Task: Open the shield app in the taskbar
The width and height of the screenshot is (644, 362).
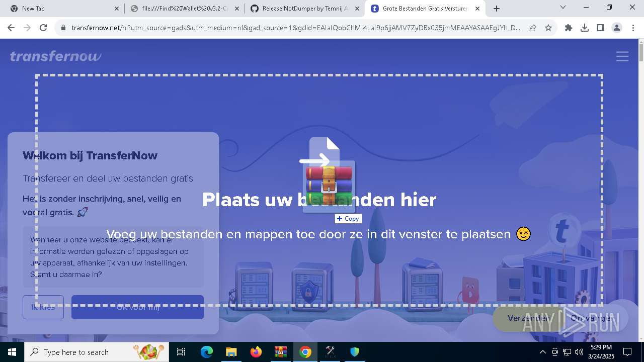Action: (355, 352)
